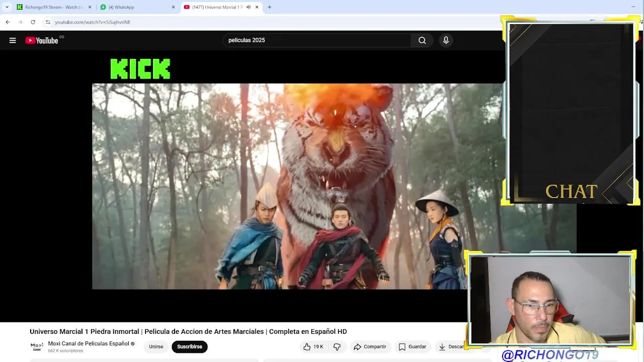Click in the 'peliculas 2025' search field

317,40
